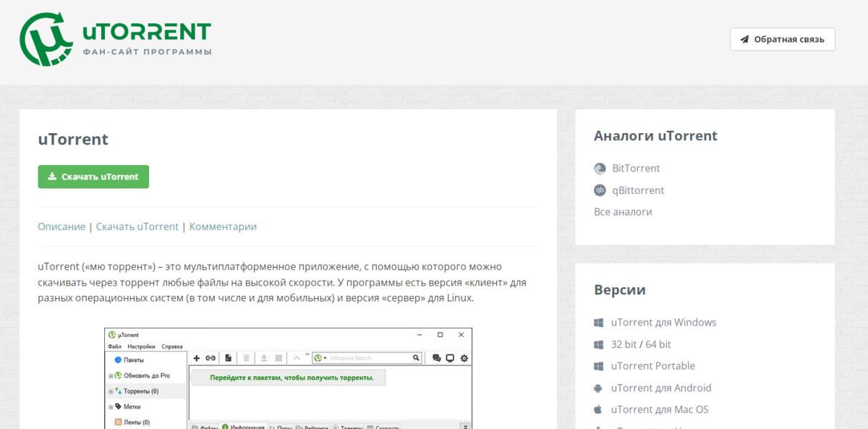This screenshot has height=429, width=868.
Task: Click the Аналоги uTorrent sidebar heading
Action: pyautogui.click(x=655, y=135)
